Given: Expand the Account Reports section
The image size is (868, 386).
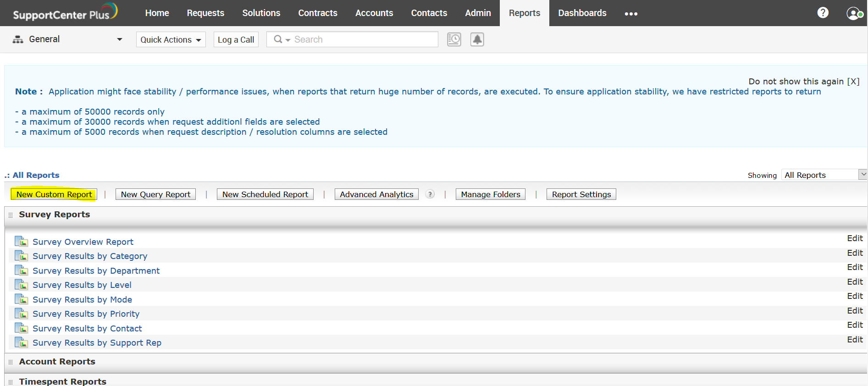Looking at the screenshot, I should pyautogui.click(x=57, y=362).
